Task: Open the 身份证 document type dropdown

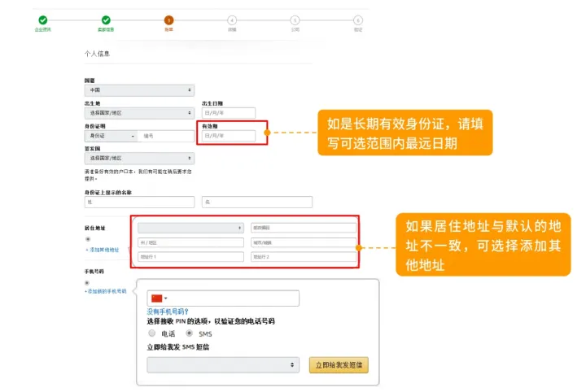Action: 111,136
